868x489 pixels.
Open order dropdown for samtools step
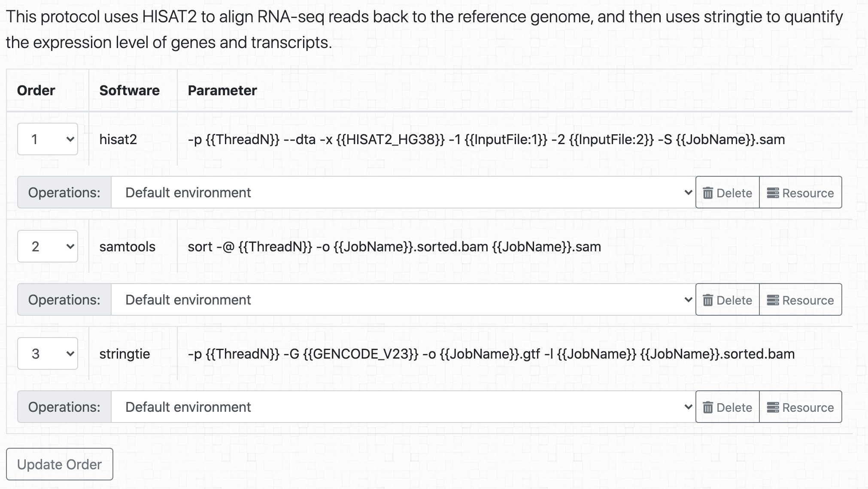click(48, 246)
